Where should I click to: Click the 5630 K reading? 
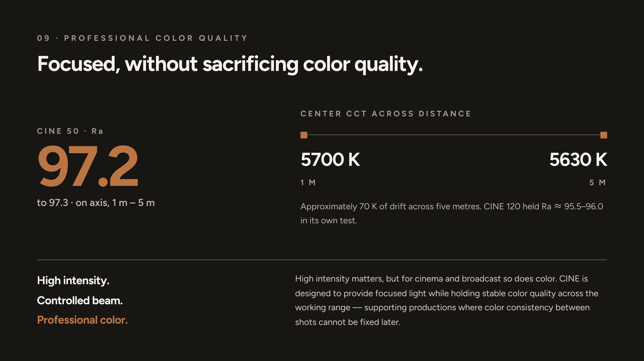click(x=578, y=160)
